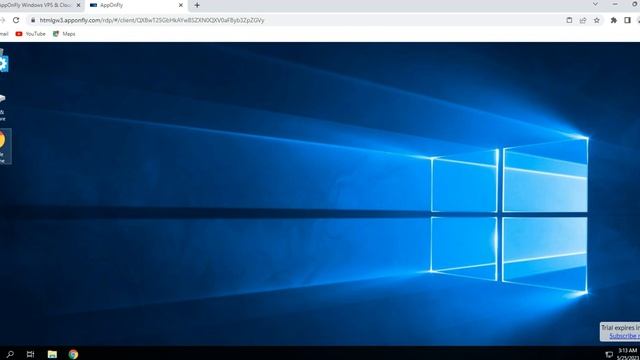
Task: Click the Subscribe link in trial notice
Action: pos(624,336)
